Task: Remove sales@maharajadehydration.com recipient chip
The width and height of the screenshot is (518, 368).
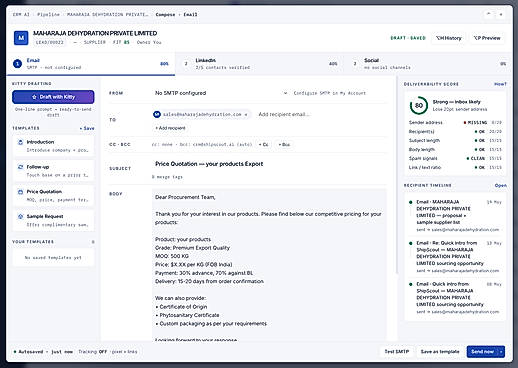Action: pos(246,115)
